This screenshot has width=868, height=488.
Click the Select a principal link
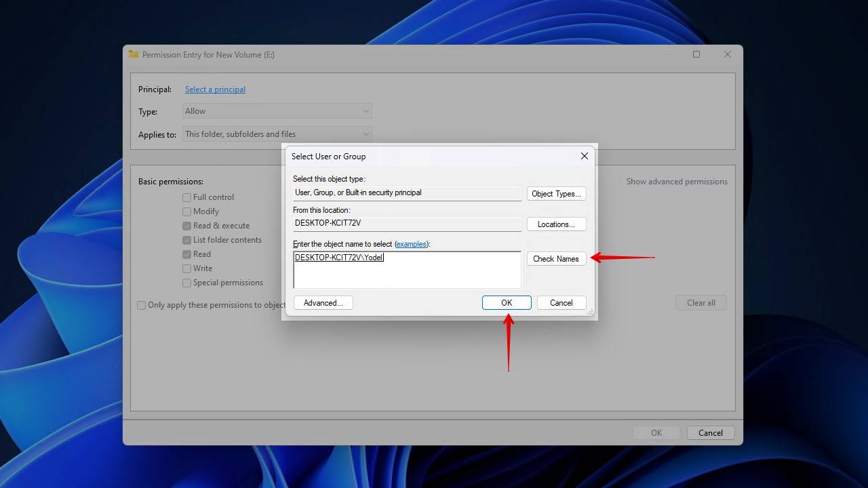[x=215, y=89]
